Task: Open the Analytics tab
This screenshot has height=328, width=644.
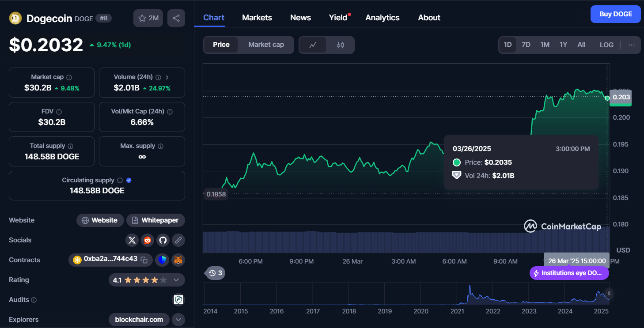Action: pyautogui.click(x=382, y=18)
